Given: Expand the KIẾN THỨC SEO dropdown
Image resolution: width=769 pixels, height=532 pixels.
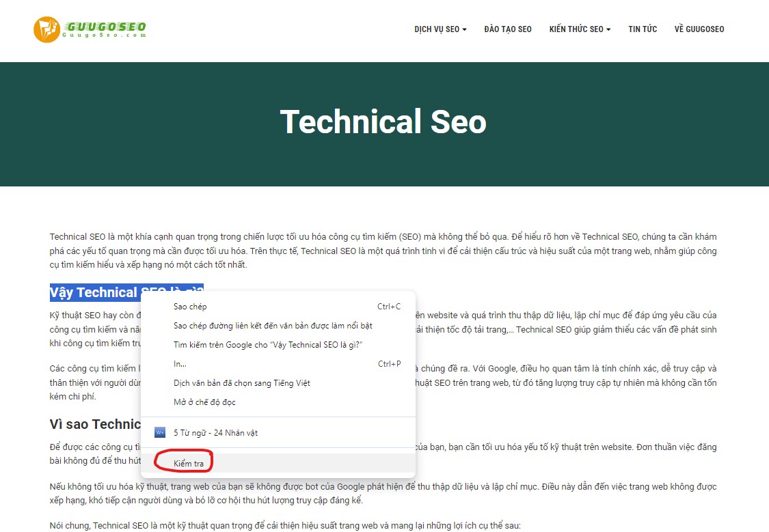Looking at the screenshot, I should pyautogui.click(x=580, y=29).
